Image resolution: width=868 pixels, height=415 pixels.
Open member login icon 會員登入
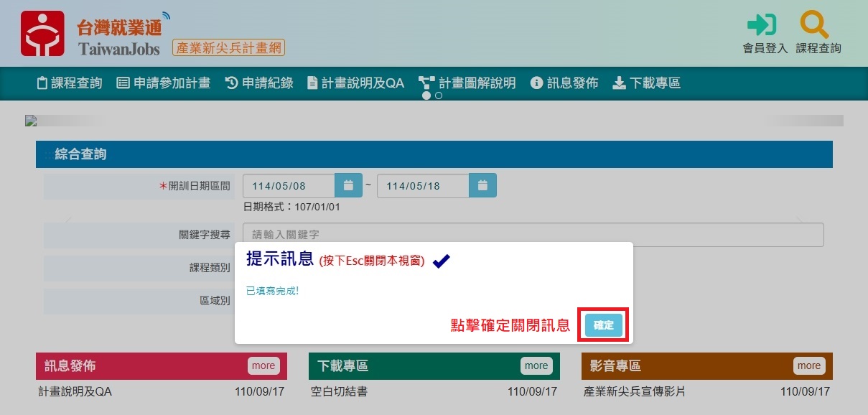pyautogui.click(x=764, y=34)
